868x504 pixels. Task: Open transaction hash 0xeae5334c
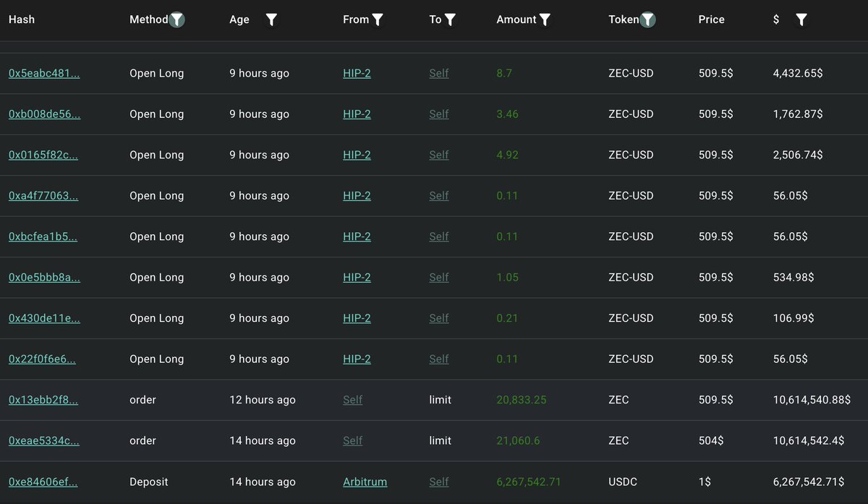pyautogui.click(x=43, y=440)
